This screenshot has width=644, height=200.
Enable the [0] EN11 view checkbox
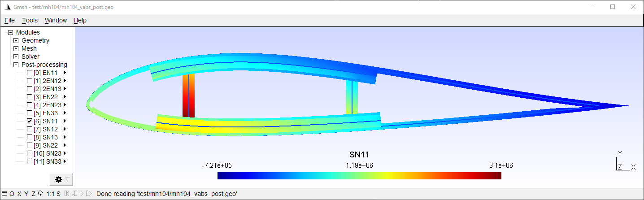click(29, 73)
